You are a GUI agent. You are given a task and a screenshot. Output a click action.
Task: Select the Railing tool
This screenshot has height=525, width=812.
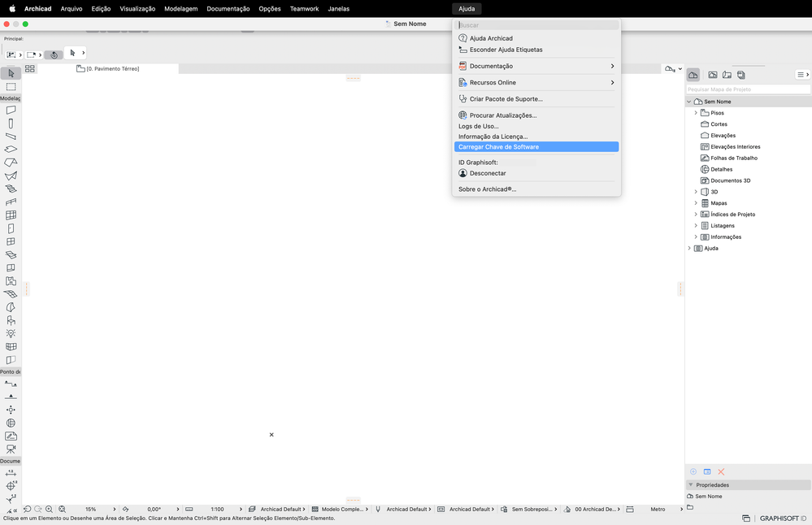tap(11, 202)
